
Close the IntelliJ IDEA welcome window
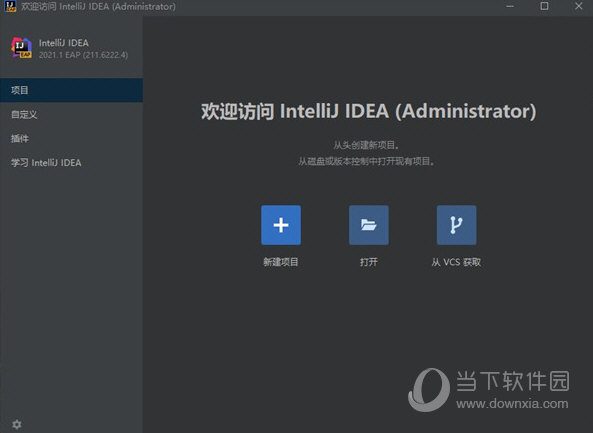tap(579, 6)
